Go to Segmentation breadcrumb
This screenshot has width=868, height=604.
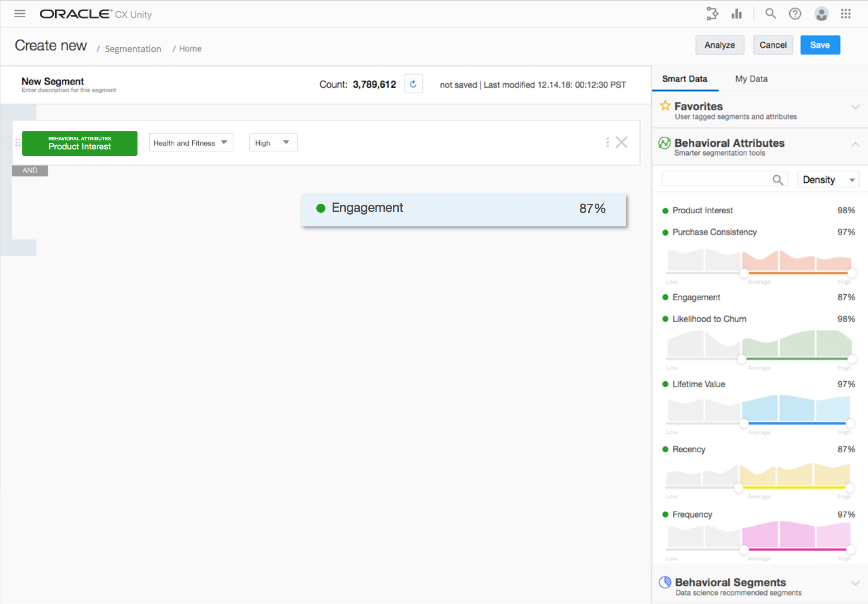pos(133,49)
